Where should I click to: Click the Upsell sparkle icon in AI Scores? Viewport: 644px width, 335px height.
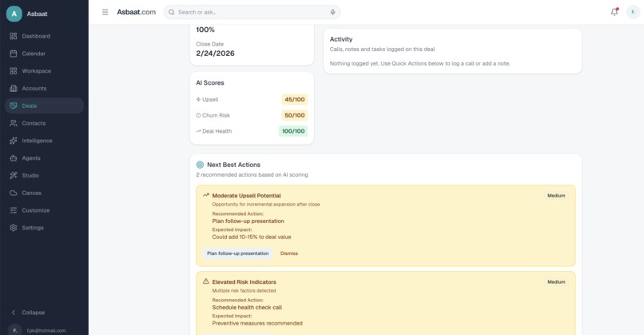pos(198,99)
